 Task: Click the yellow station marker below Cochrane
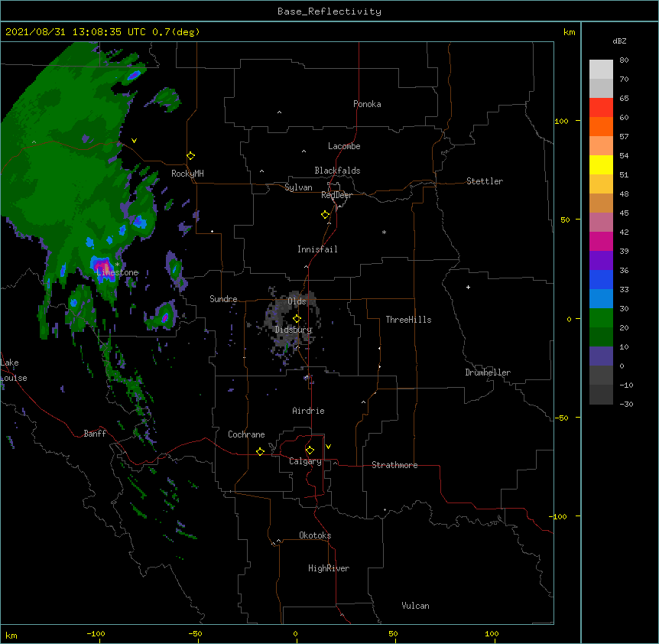click(x=260, y=451)
